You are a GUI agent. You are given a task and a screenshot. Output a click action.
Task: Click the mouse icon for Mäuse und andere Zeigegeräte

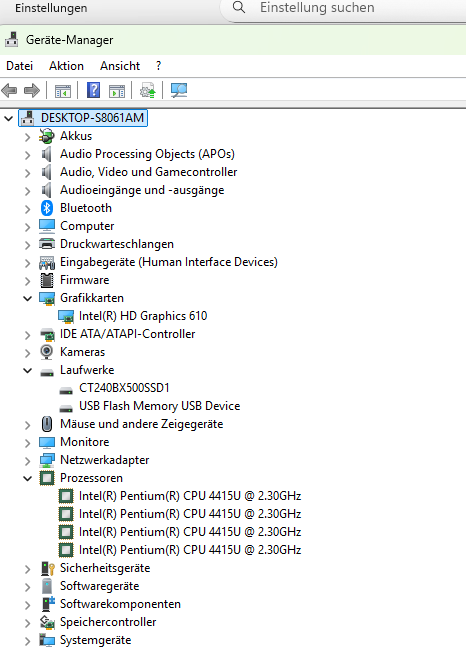(x=47, y=424)
